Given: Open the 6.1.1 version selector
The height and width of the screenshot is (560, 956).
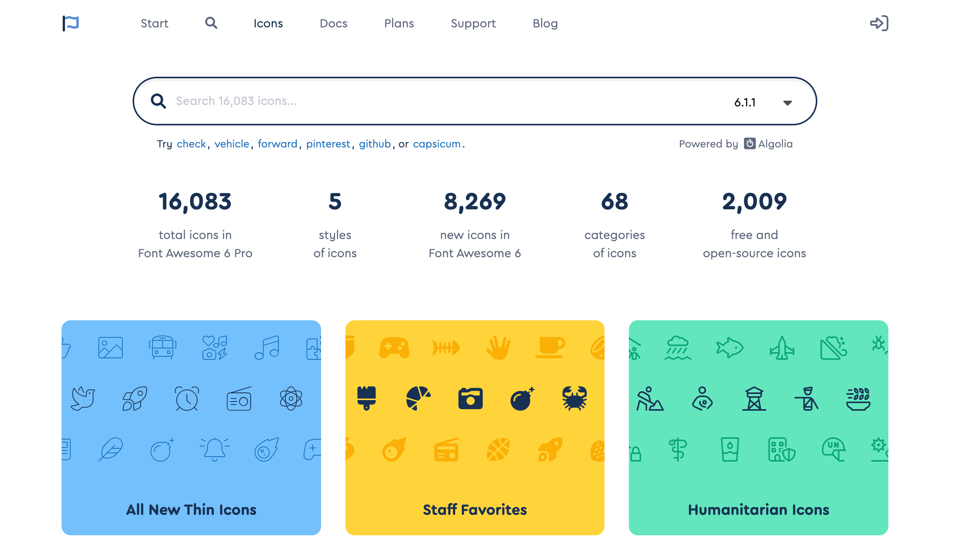Looking at the screenshot, I should tap(745, 103).
